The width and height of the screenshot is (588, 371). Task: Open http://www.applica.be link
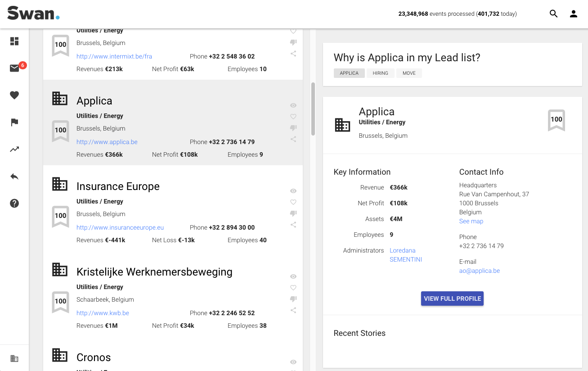tap(107, 142)
